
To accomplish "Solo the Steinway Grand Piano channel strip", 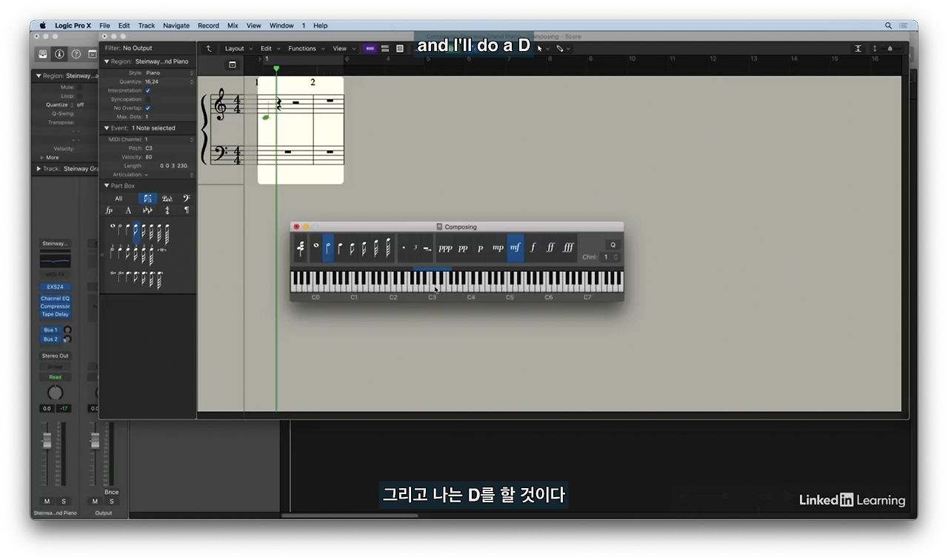I will click(x=63, y=501).
